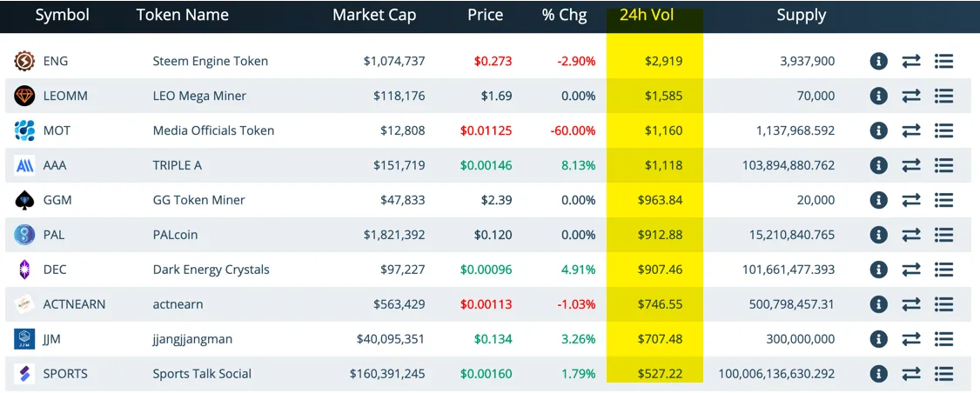
Task: Sort by % Chg column header
Action: [x=564, y=15]
